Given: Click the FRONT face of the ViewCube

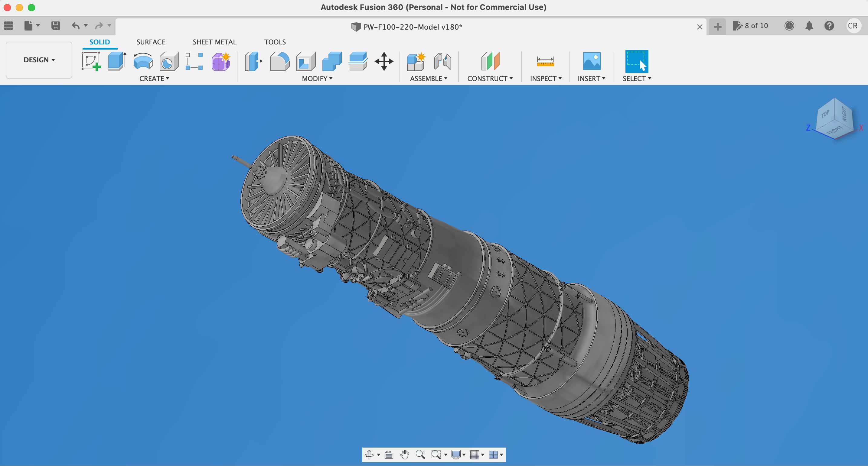Looking at the screenshot, I should coord(835,130).
